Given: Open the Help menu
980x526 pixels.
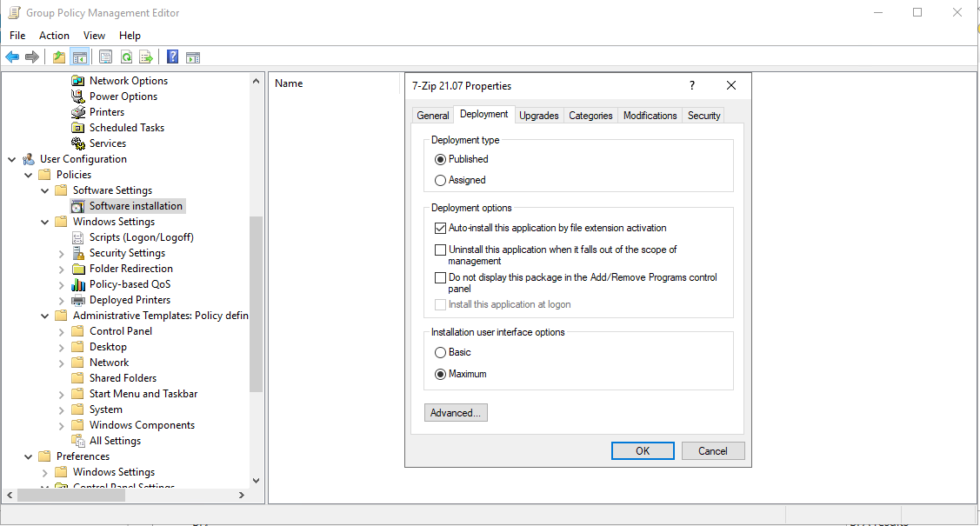Looking at the screenshot, I should click(130, 36).
